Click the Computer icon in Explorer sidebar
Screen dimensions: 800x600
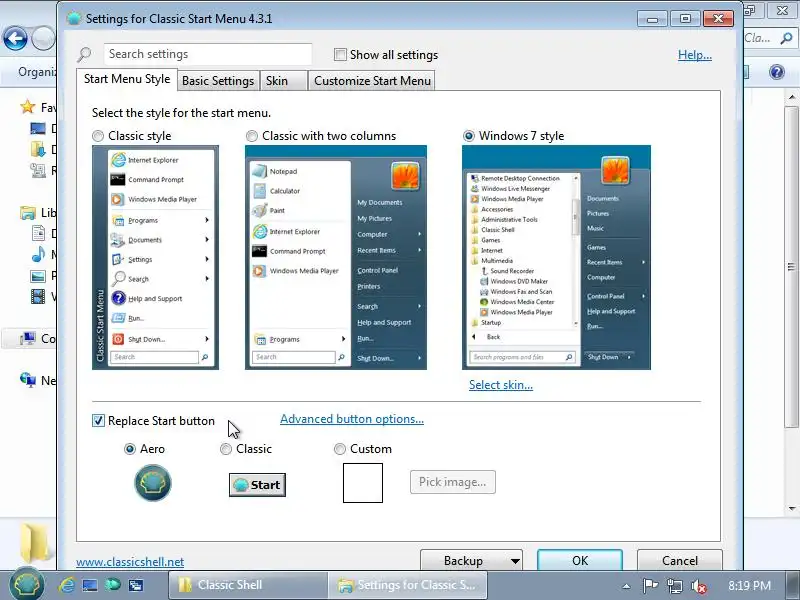pyautogui.click(x=28, y=338)
